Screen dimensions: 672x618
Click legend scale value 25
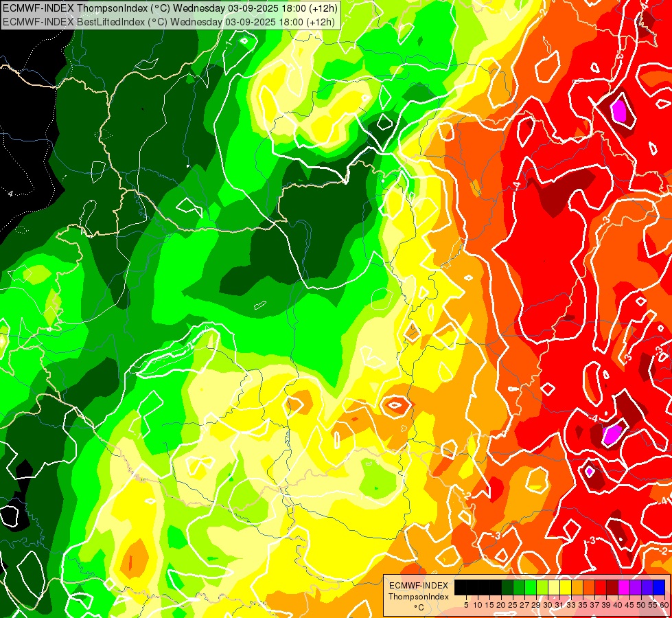tap(513, 605)
